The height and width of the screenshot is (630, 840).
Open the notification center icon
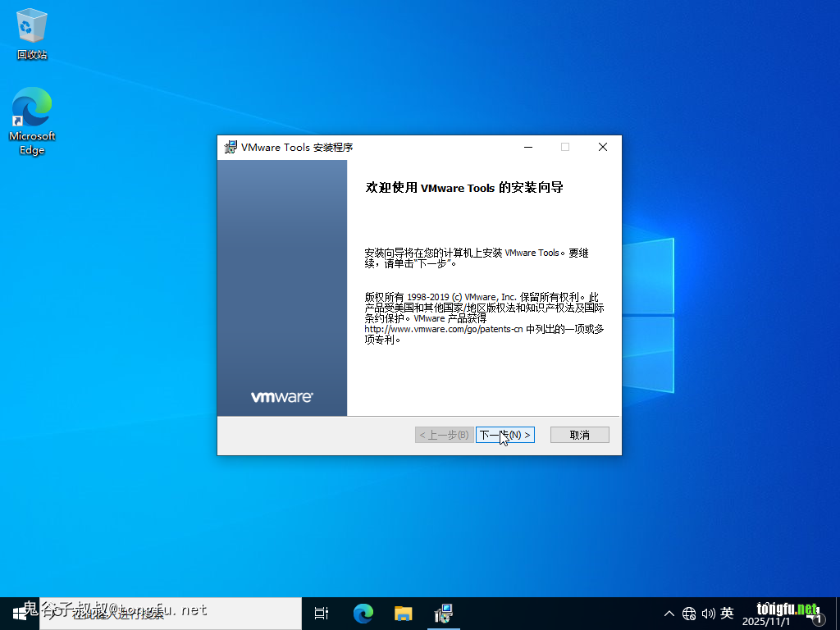[817, 614]
